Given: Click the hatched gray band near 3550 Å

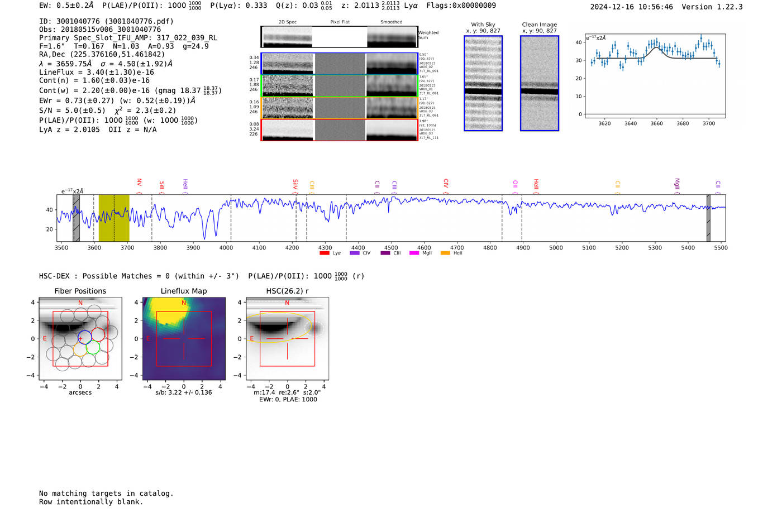Looking at the screenshot, I should (x=76, y=218).
